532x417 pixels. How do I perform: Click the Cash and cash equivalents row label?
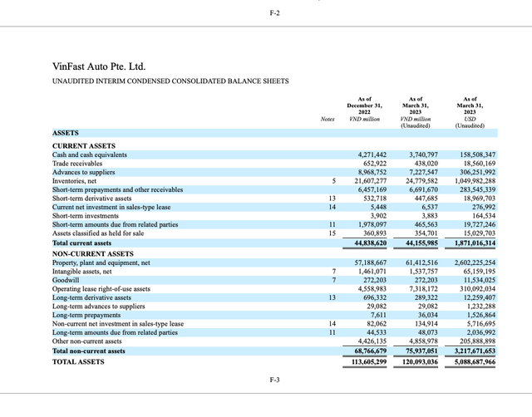90,155
